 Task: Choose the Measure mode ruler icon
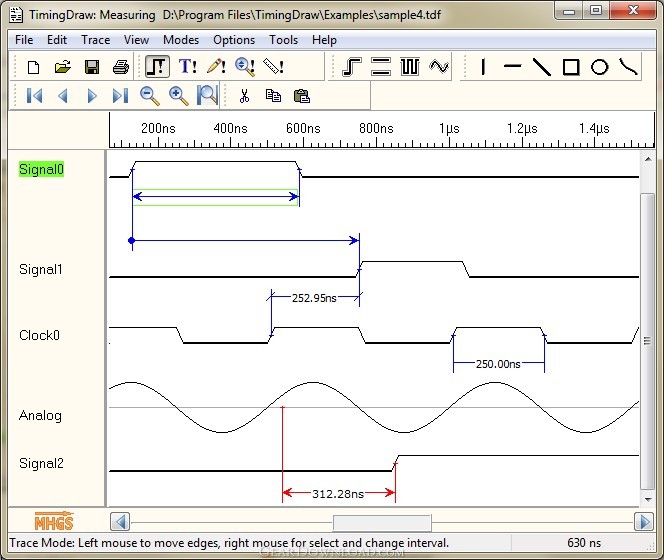(x=274, y=67)
